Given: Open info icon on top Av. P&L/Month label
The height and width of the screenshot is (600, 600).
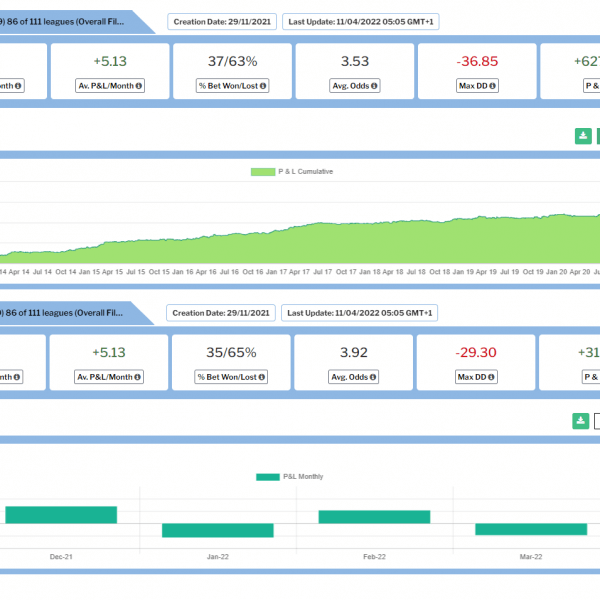Looking at the screenshot, I should point(139,86).
